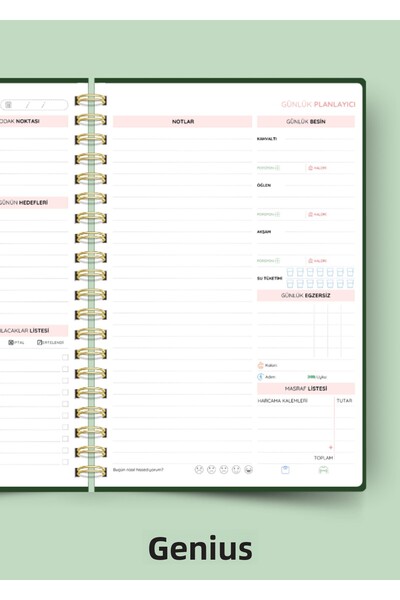
Task: Click the calendar icon in the date field
Action: pyautogui.click(x=8, y=105)
